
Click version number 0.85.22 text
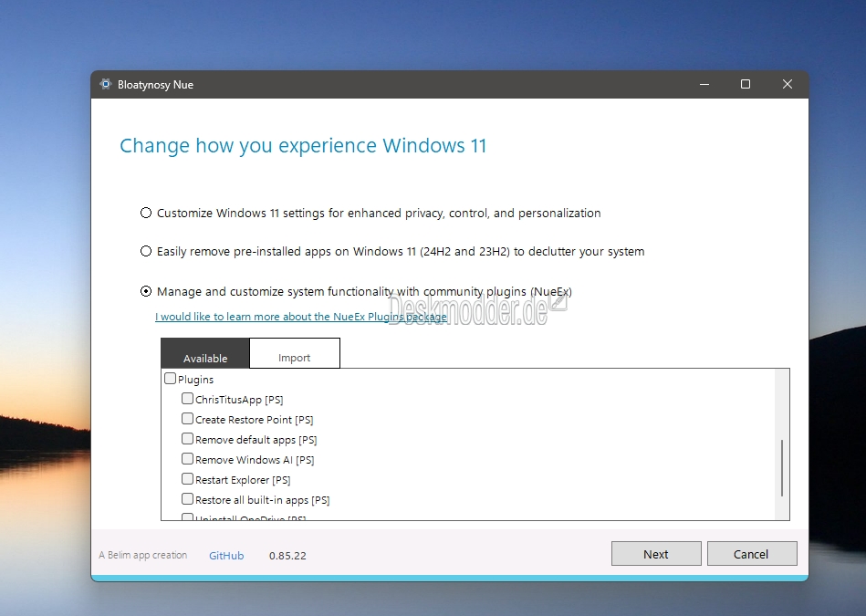[287, 556]
